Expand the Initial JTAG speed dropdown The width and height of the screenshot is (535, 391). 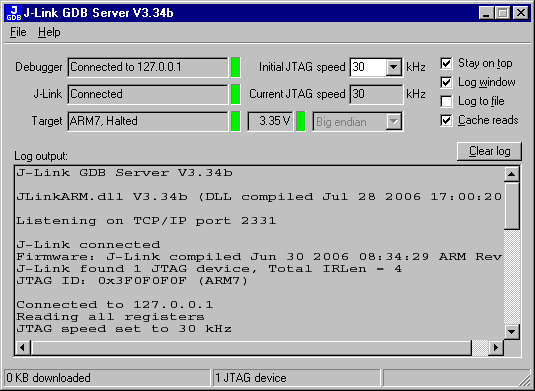point(393,67)
